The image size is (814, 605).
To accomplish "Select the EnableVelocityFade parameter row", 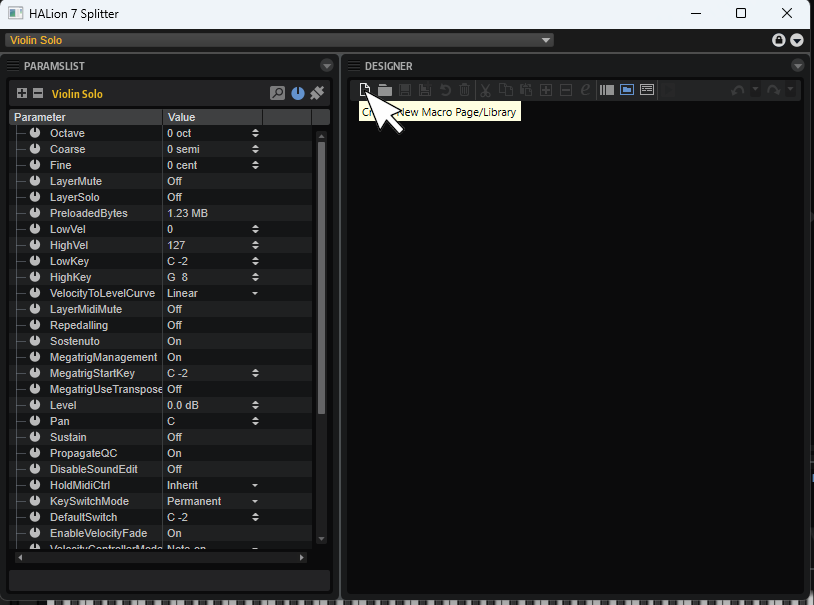I will [x=160, y=533].
